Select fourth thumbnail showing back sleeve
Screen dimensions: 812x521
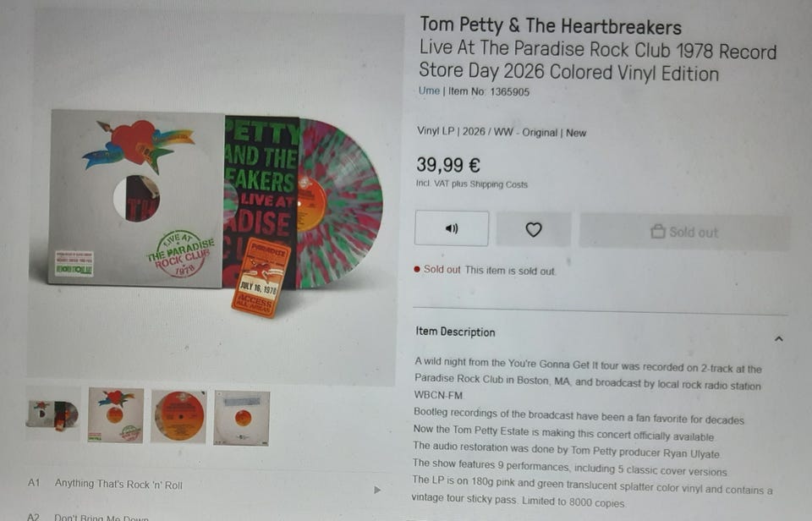pyautogui.click(x=242, y=418)
